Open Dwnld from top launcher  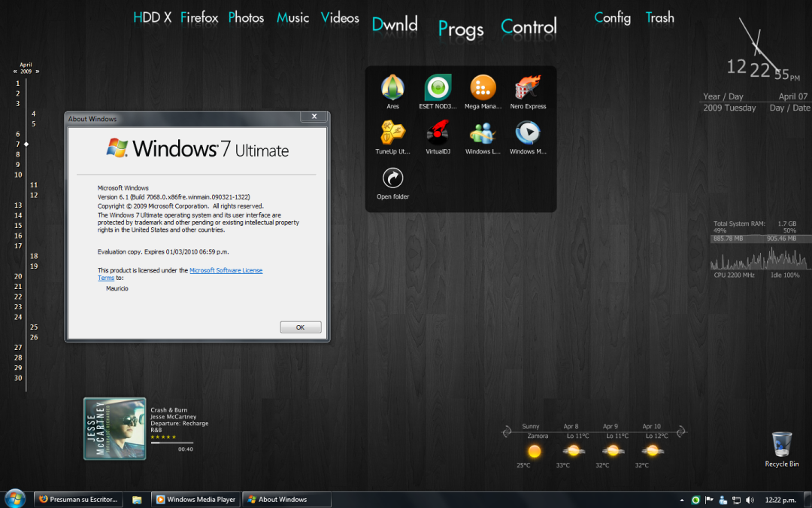[395, 24]
